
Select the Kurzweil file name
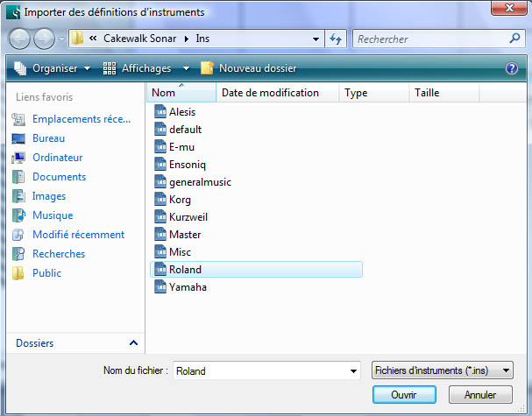tap(188, 217)
